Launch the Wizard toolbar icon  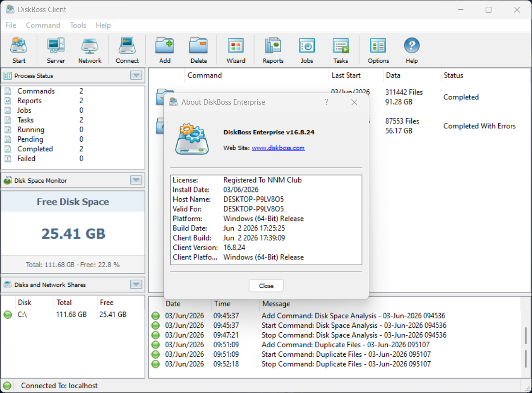236,46
